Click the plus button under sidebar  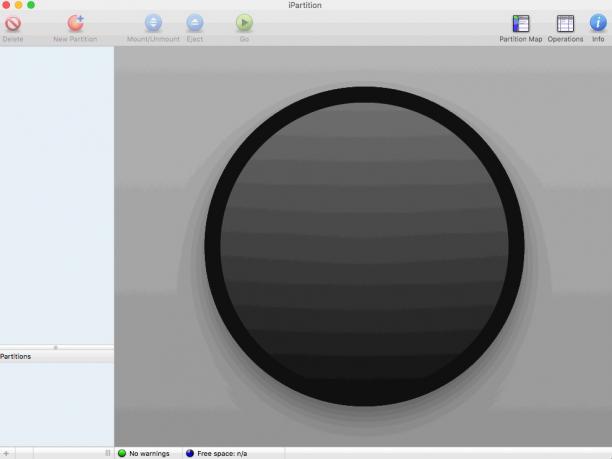[6, 454]
